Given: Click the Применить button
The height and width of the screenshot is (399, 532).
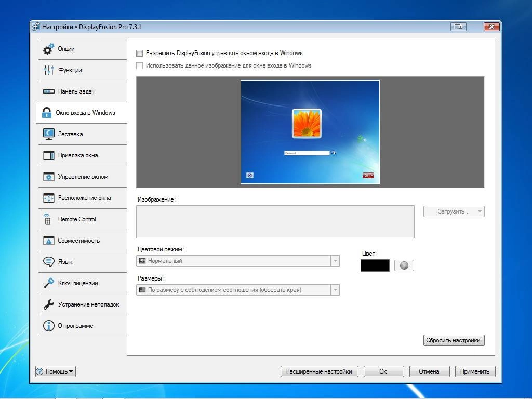Looking at the screenshot, I should point(475,371).
